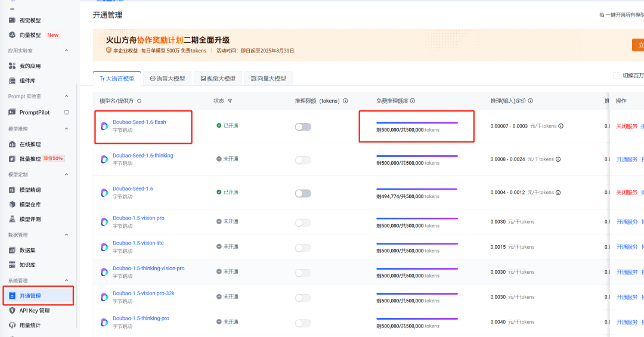Open the Doubao-Seed-1.6-flash model link
This screenshot has width=644, height=337.
coord(139,122)
